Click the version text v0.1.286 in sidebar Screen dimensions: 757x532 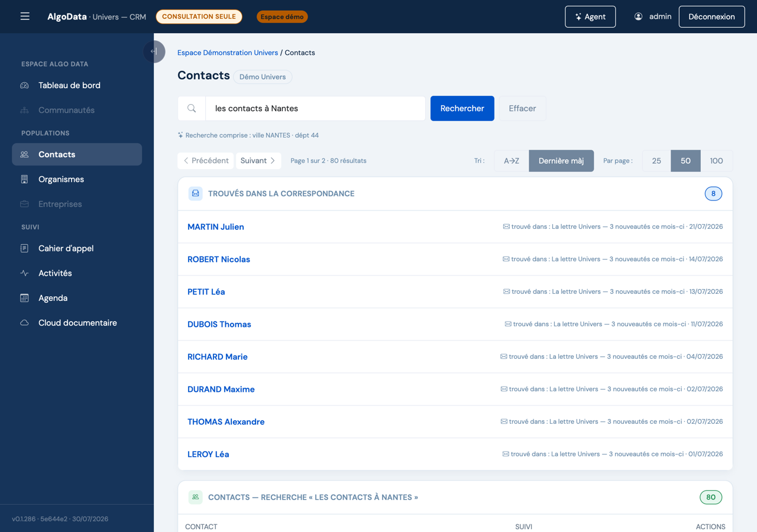[24, 519]
